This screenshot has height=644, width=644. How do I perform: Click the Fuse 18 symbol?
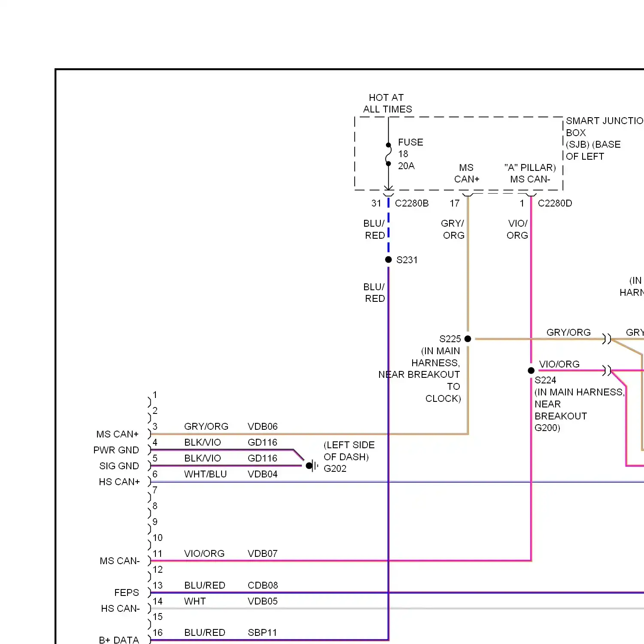click(389, 154)
